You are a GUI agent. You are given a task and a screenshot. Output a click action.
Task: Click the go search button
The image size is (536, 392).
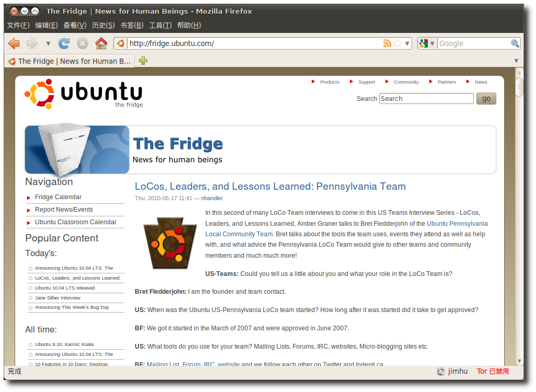pos(486,98)
